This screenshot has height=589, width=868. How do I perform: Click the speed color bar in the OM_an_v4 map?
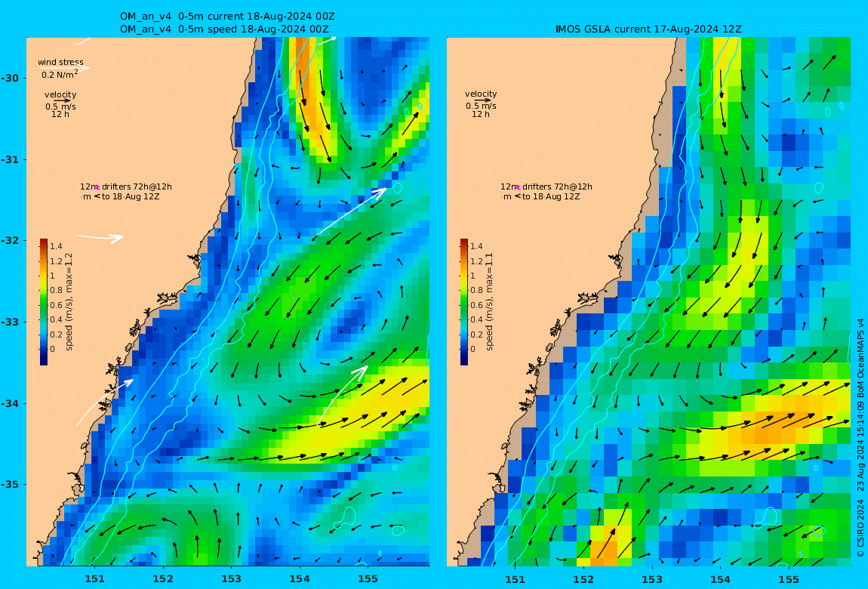click(44, 302)
